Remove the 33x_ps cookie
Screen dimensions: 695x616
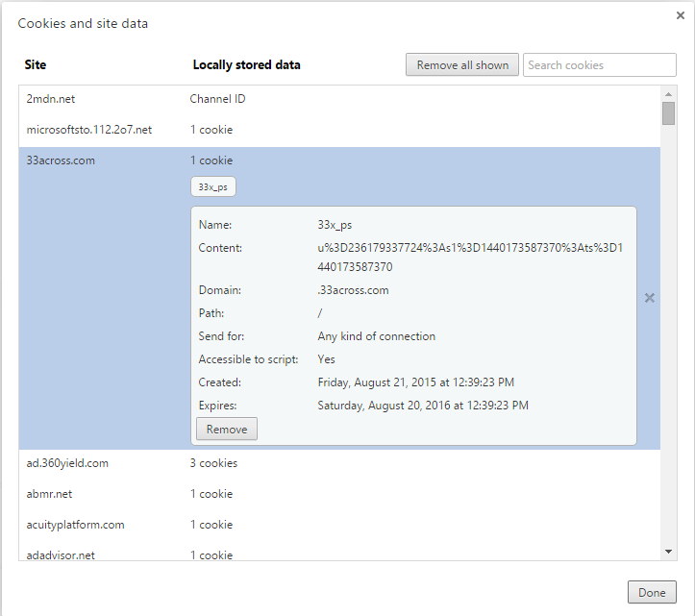pos(227,429)
